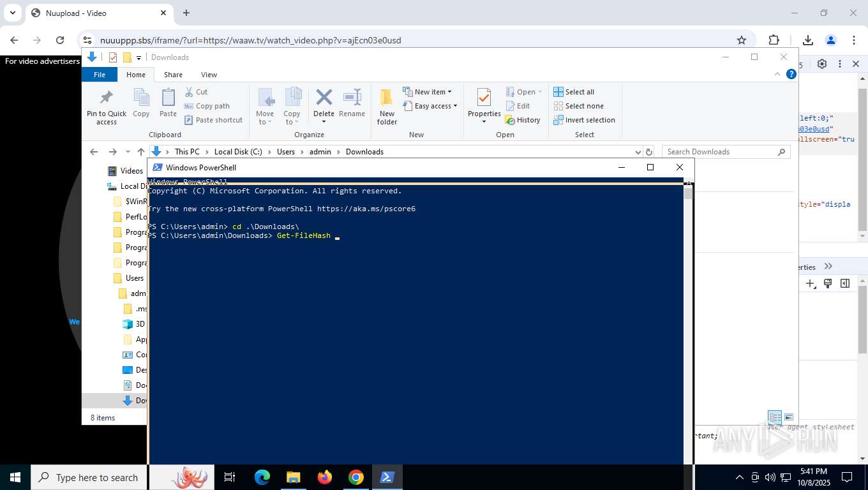Show hidden system tray icons
Image resolution: width=868 pixels, height=490 pixels.
(x=740, y=477)
